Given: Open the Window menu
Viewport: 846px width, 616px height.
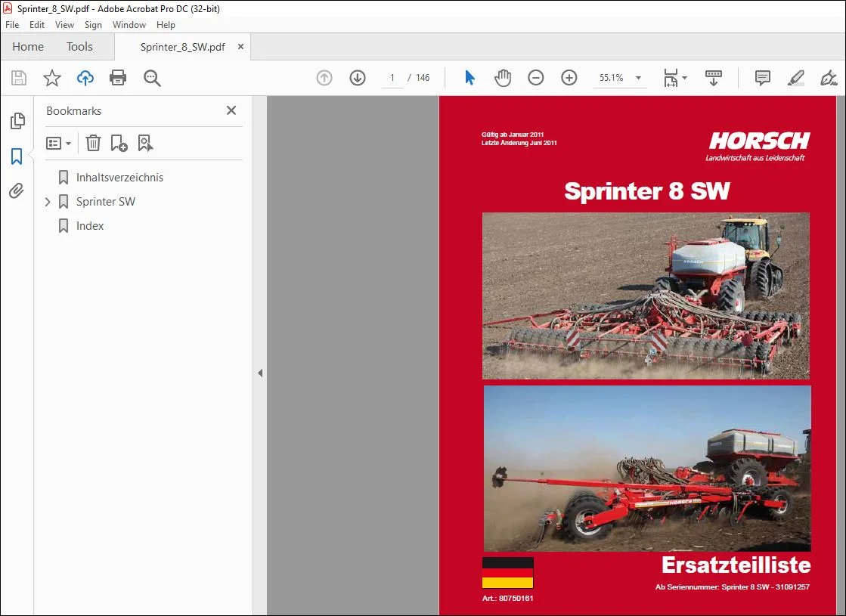Looking at the screenshot, I should [x=129, y=25].
